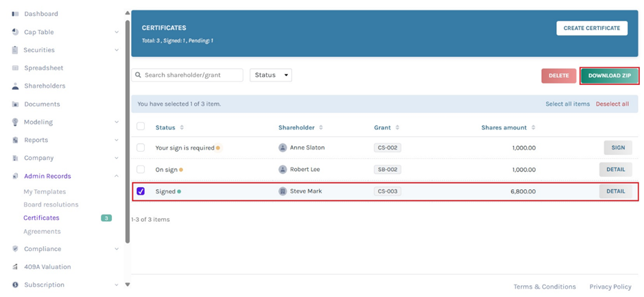Sort by Shares amount column arrows
Screen dimensions: 644x297
533,128
